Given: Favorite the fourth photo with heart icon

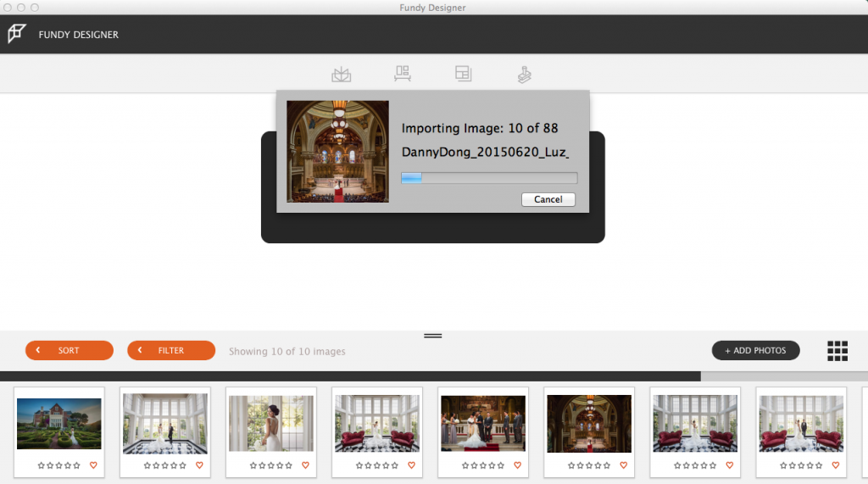Looking at the screenshot, I should [x=411, y=465].
